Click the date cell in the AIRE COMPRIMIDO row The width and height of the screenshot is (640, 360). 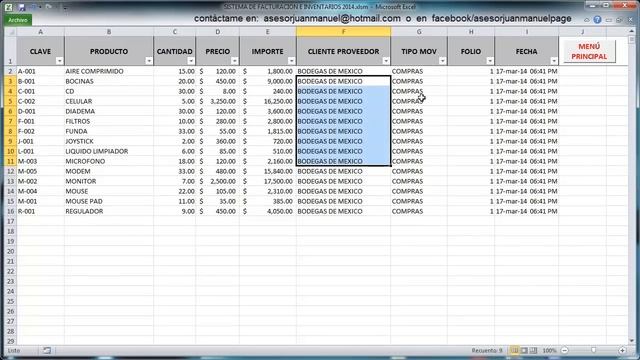click(x=527, y=71)
